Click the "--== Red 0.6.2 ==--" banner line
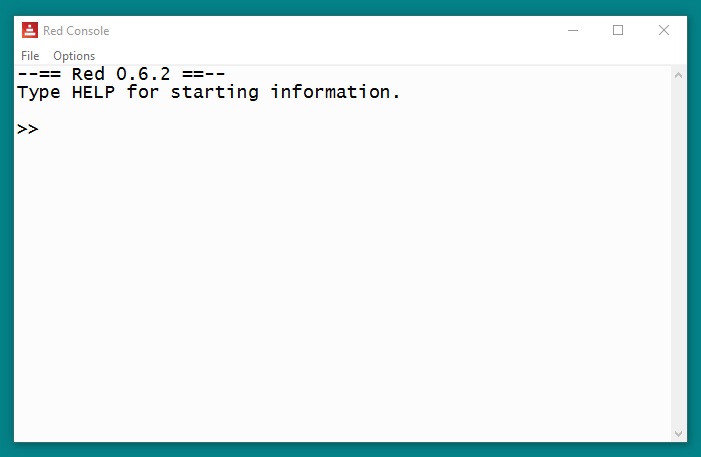The width and height of the screenshot is (701, 457). [x=121, y=75]
